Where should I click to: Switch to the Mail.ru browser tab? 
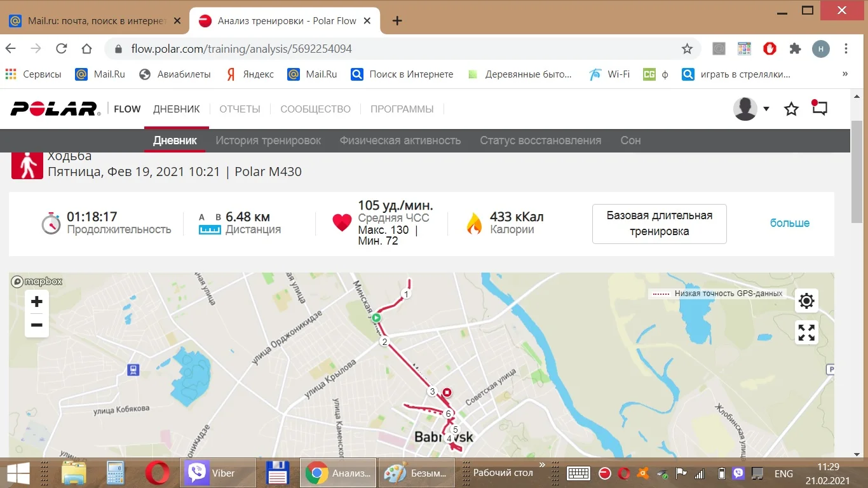(x=95, y=21)
